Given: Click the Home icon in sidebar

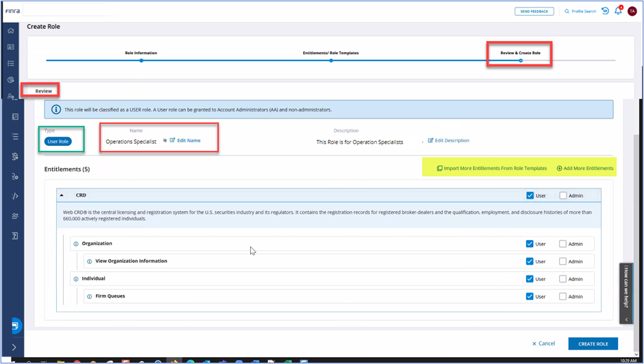Looking at the screenshot, I should tap(11, 31).
